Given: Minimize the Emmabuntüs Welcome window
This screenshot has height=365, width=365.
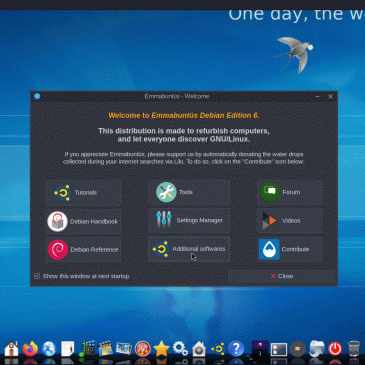Looking at the screenshot, I should [317, 96].
